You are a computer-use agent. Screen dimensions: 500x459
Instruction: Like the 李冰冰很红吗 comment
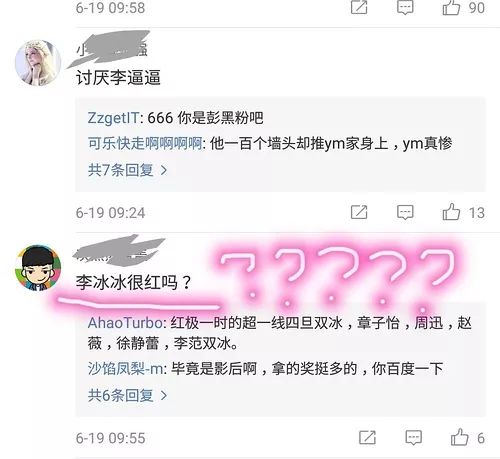coord(459,437)
